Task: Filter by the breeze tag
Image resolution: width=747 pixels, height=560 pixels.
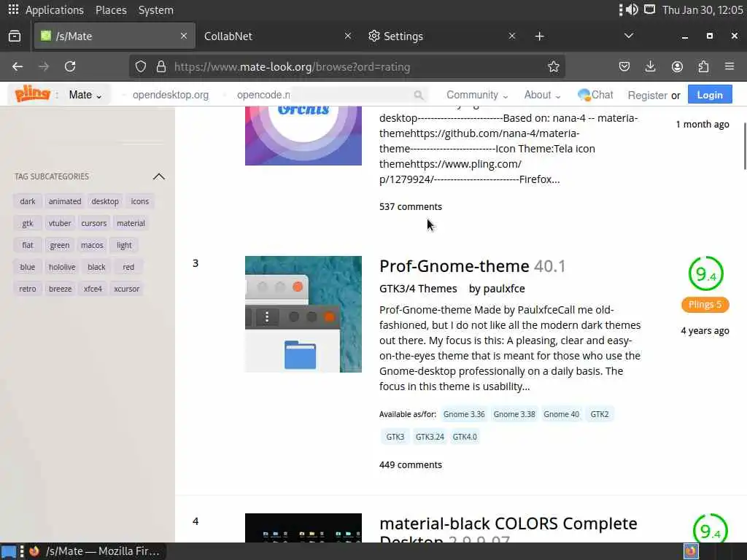Action: [60, 289]
